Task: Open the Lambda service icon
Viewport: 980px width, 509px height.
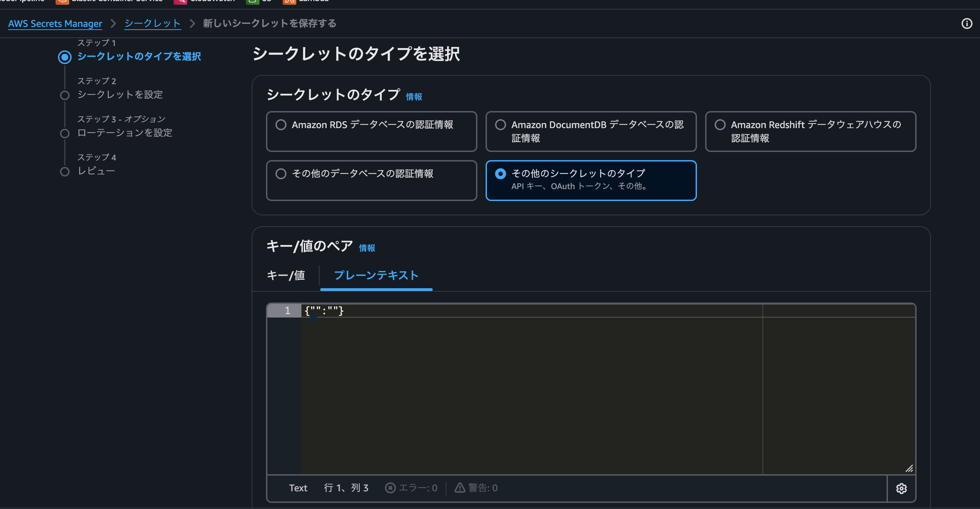Action: click(289, 1)
